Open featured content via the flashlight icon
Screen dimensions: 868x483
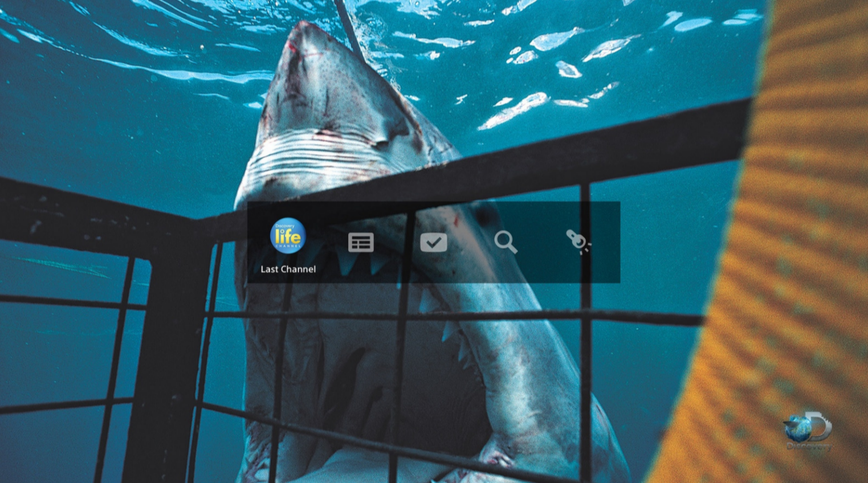[578, 241]
